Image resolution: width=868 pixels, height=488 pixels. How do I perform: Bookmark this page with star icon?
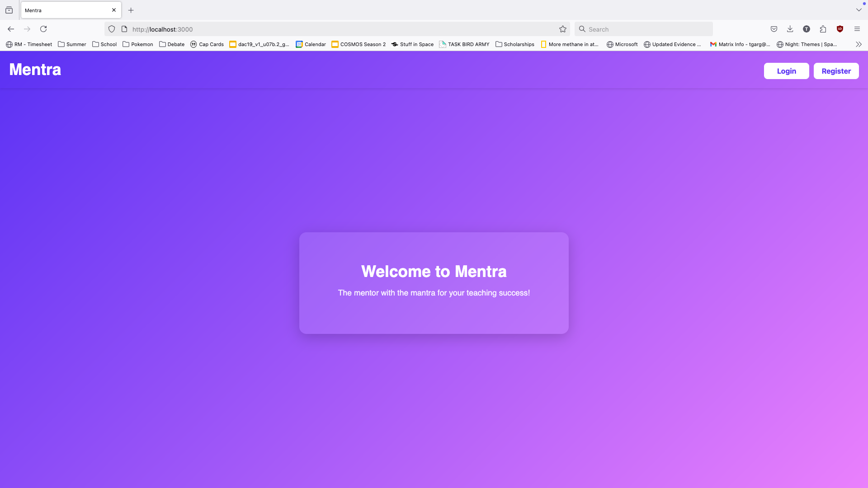click(562, 29)
